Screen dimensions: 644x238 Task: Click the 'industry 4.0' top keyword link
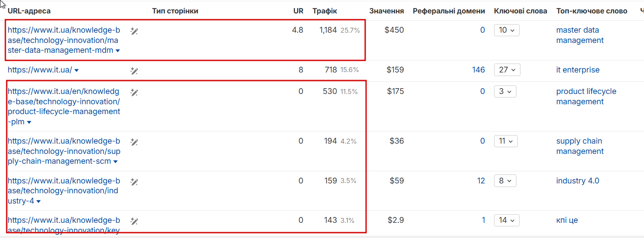(577, 181)
